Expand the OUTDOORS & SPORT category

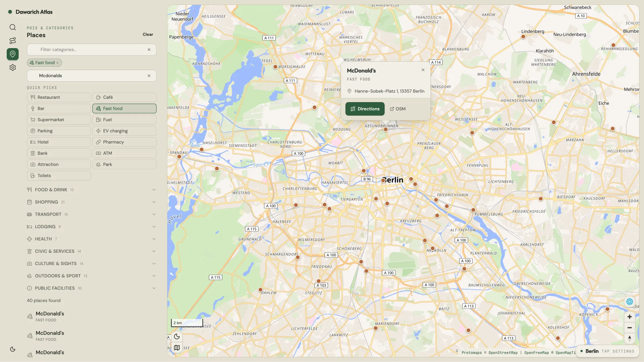pos(91,276)
